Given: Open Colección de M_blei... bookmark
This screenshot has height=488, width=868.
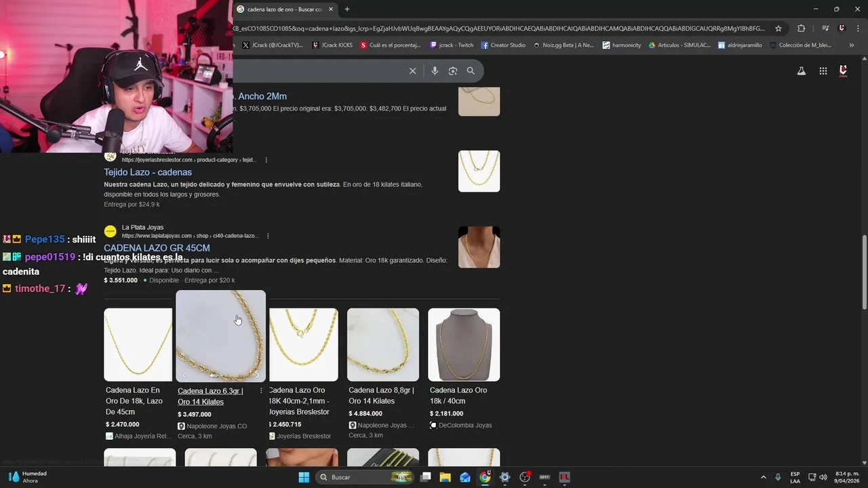Looking at the screenshot, I should click(800, 45).
